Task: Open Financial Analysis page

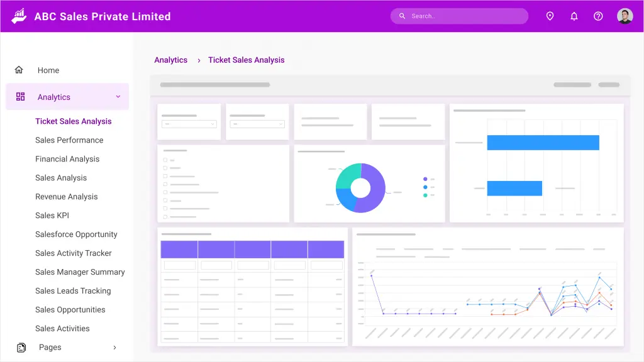Action: (x=67, y=159)
